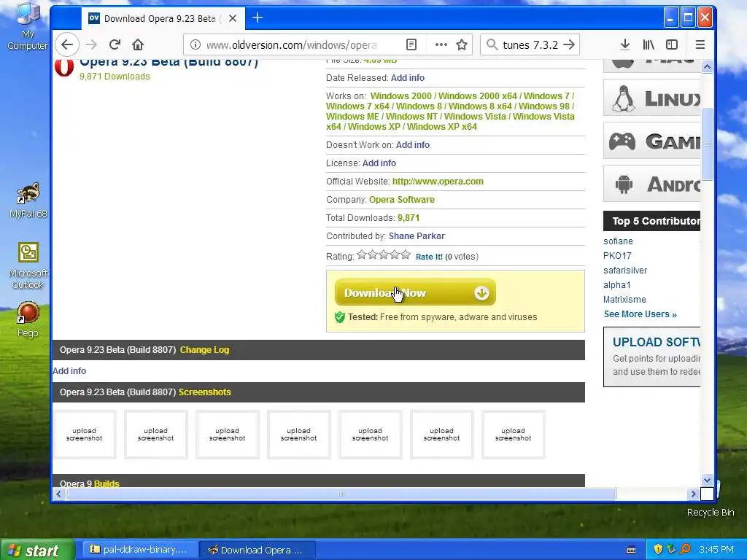The image size is (747, 560).
Task: Click the first rating star
Action: point(362,254)
